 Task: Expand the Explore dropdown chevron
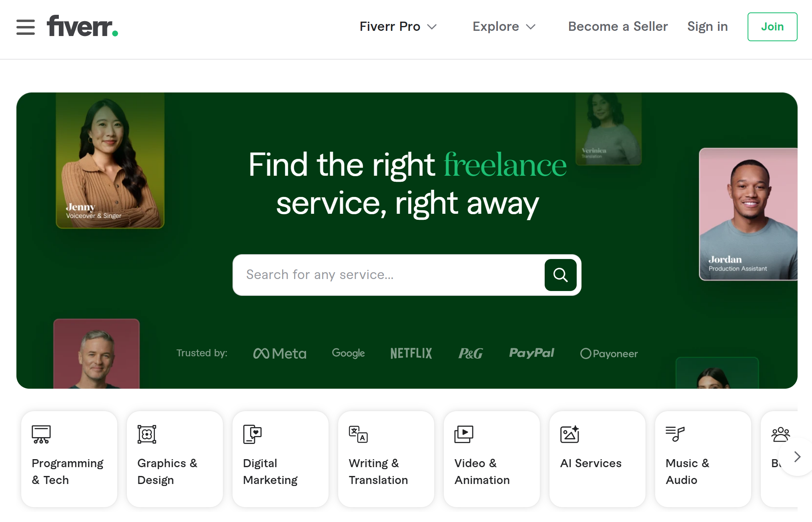click(x=531, y=27)
